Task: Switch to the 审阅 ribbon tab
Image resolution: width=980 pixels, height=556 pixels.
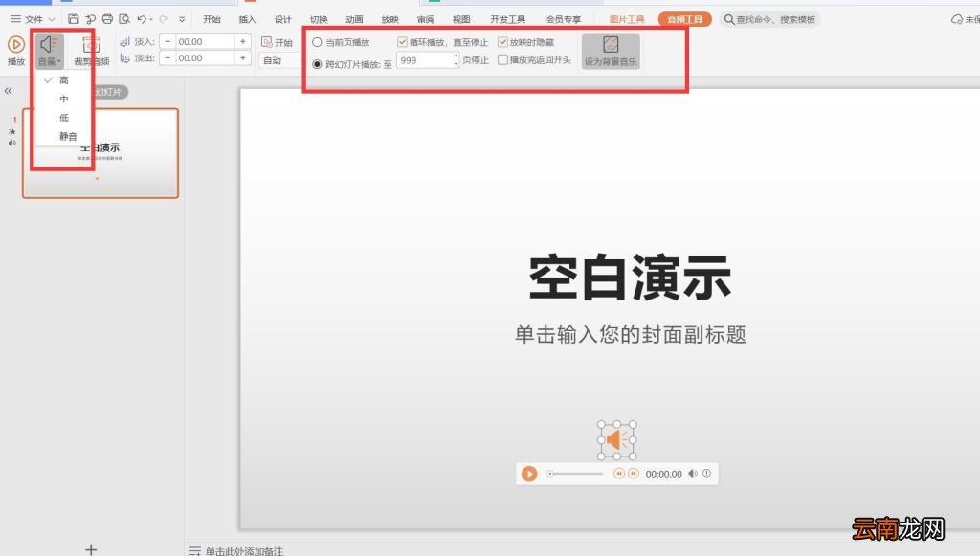Action: click(426, 19)
